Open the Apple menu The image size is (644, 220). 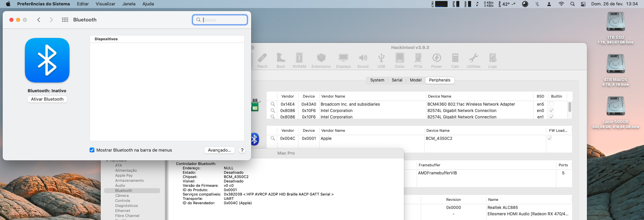point(8,4)
